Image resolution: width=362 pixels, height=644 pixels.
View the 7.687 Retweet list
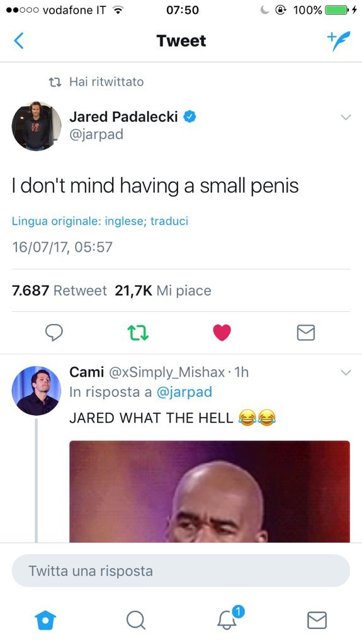point(59,291)
